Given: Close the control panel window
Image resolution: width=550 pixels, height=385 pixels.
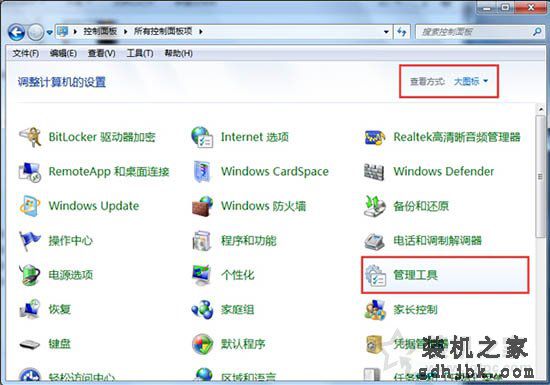Looking at the screenshot, I should point(531,7).
